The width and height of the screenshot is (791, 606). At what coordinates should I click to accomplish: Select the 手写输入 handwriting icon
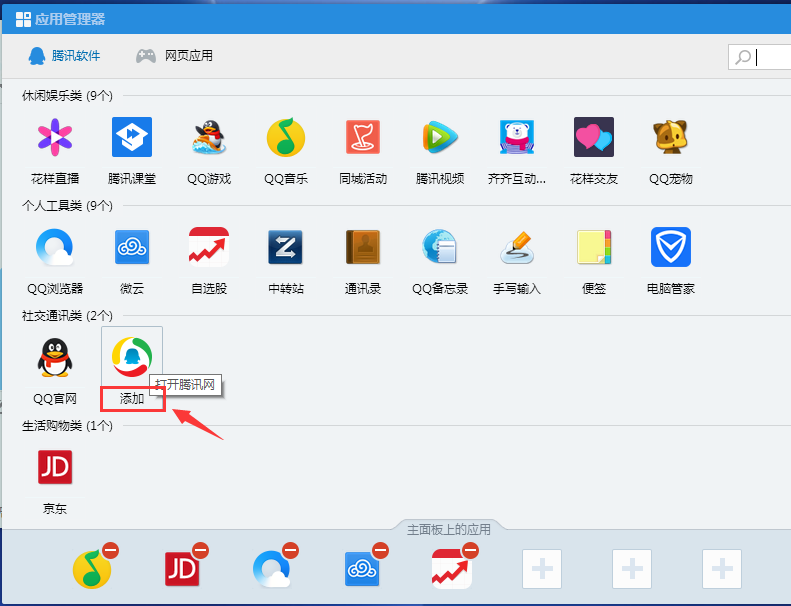tap(517, 247)
